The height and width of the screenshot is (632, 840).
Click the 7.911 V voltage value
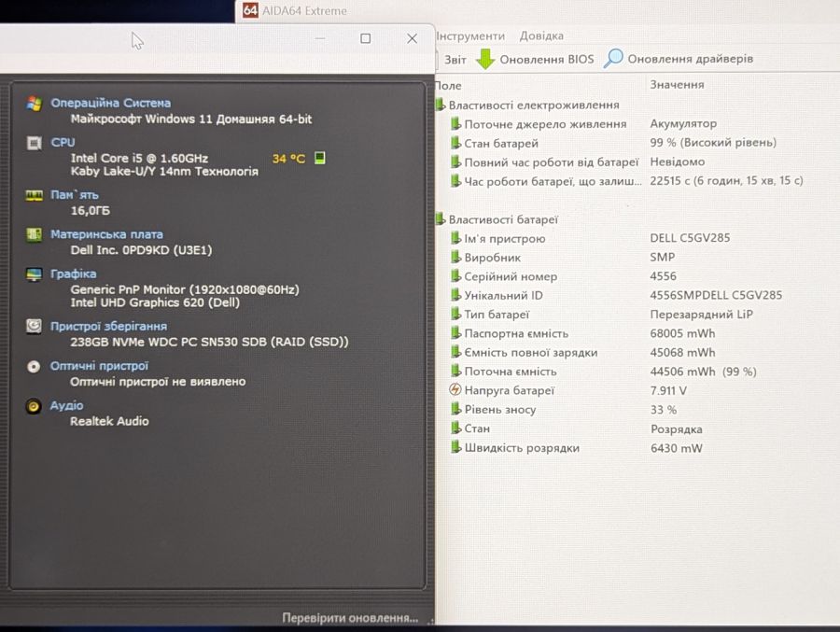[668, 390]
